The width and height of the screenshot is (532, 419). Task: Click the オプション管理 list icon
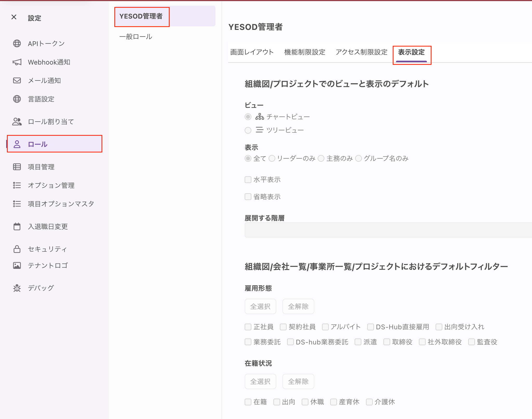click(x=17, y=185)
